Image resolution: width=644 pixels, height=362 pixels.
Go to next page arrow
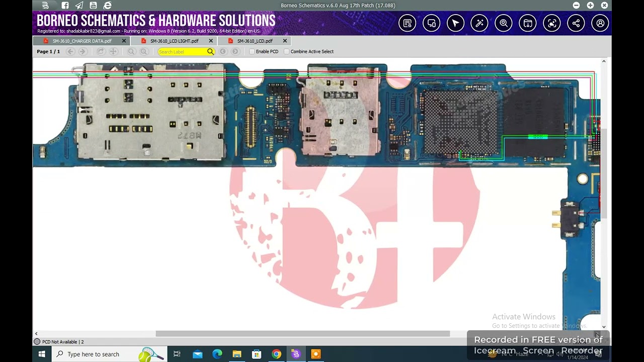(83, 51)
